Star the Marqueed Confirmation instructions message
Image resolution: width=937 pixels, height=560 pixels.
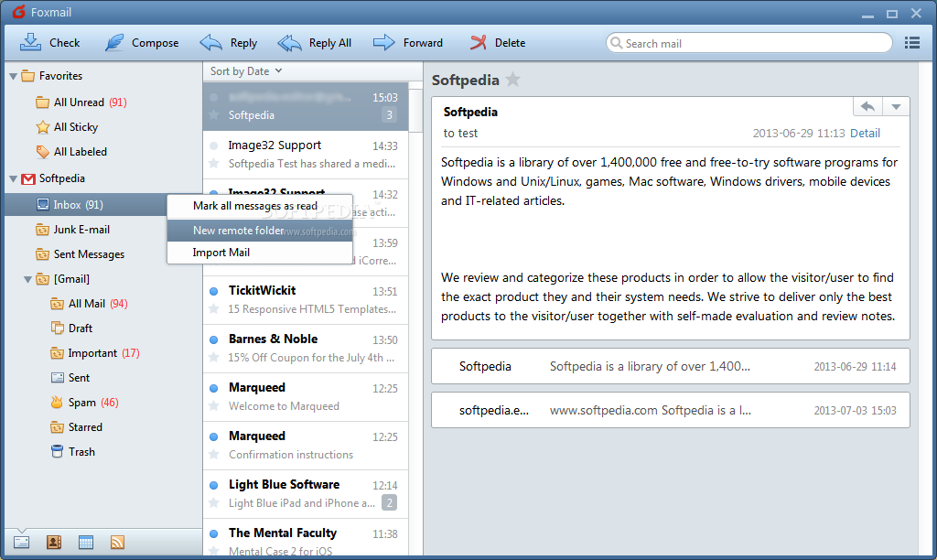(x=213, y=454)
